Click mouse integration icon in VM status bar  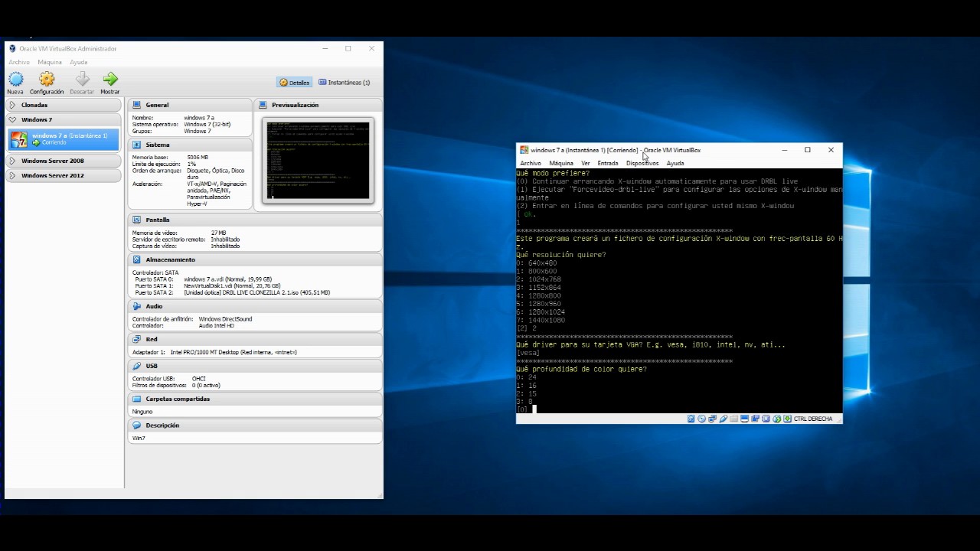(777, 419)
